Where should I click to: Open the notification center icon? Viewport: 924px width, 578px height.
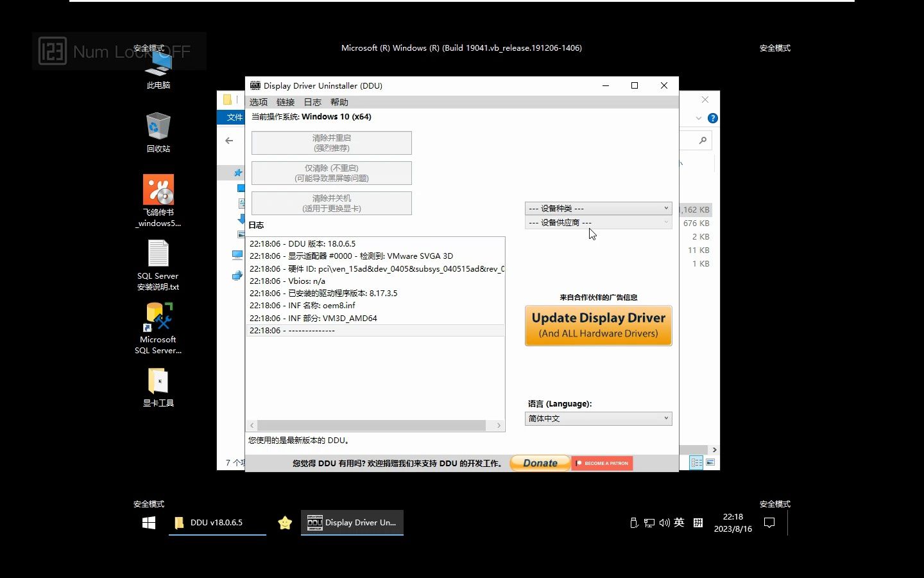pyautogui.click(x=769, y=523)
